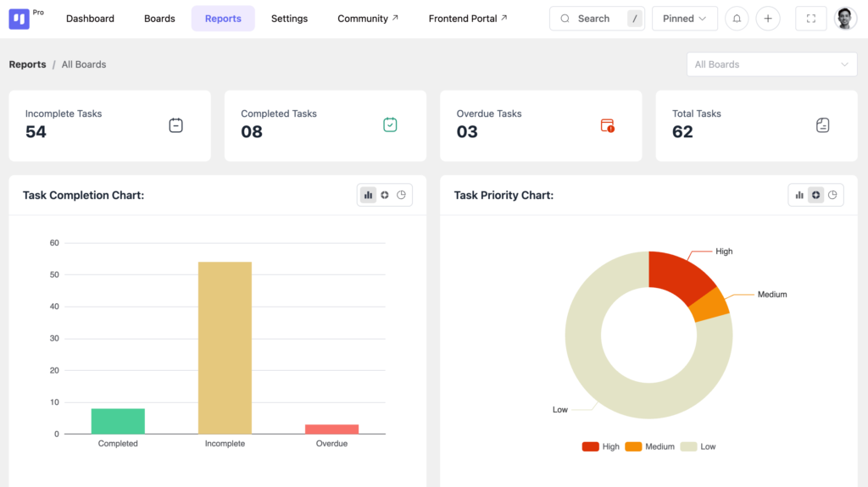
Task: Click the Reports breadcrumb link
Action: pyautogui.click(x=27, y=64)
